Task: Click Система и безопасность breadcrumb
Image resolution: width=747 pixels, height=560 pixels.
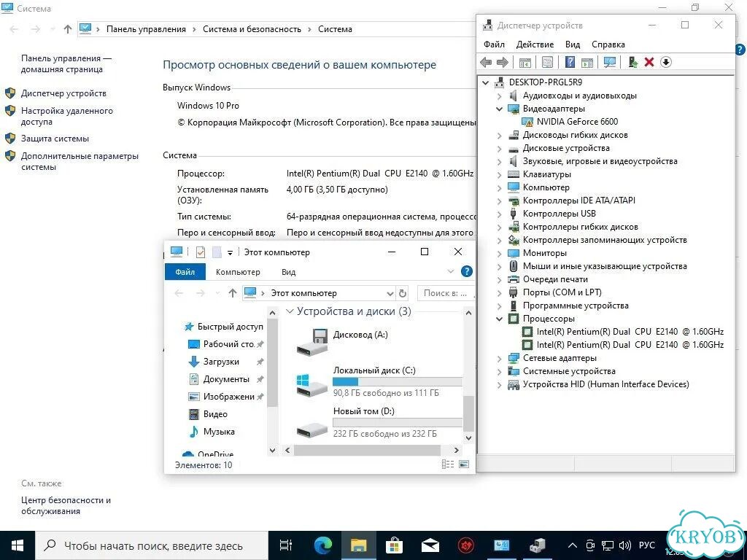Action: pos(252,29)
